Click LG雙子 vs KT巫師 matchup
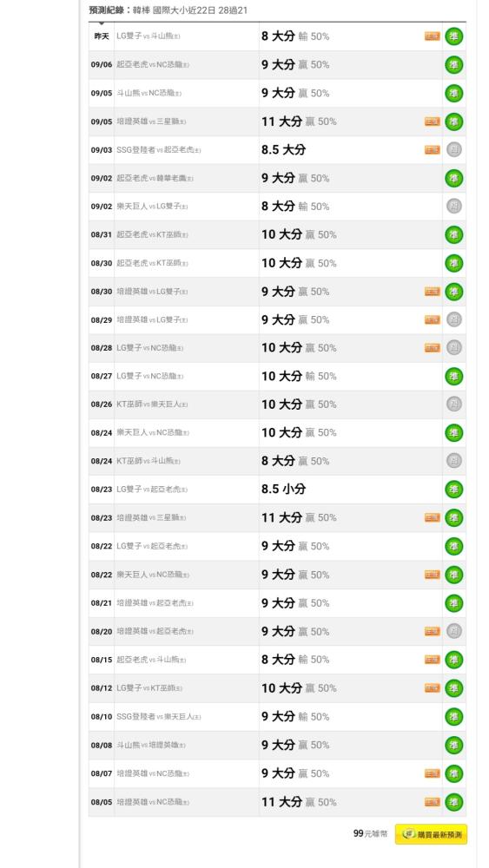 point(149,688)
